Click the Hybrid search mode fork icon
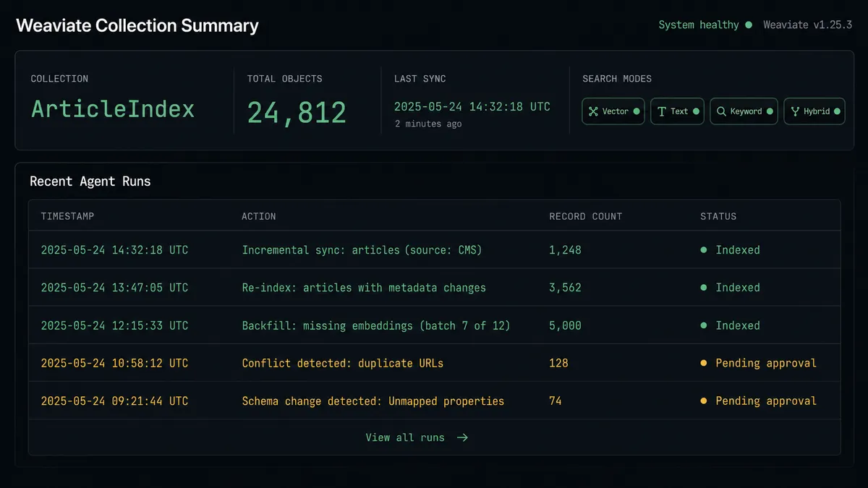The width and height of the screenshot is (868, 488). (x=795, y=111)
